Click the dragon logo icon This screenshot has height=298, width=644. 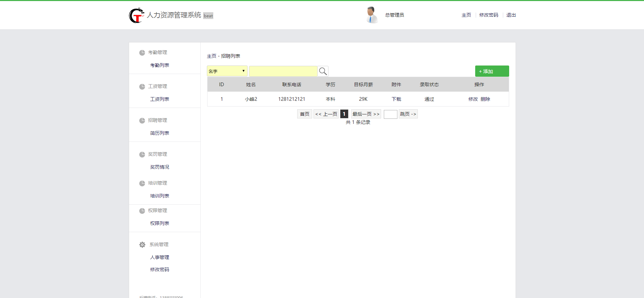137,15
